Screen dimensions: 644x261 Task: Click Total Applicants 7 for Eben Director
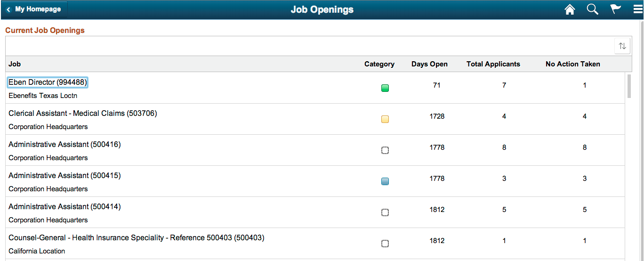click(504, 85)
